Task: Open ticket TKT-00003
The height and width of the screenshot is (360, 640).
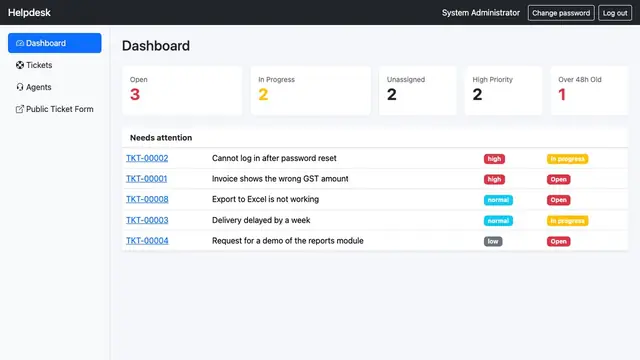Action: point(147,220)
